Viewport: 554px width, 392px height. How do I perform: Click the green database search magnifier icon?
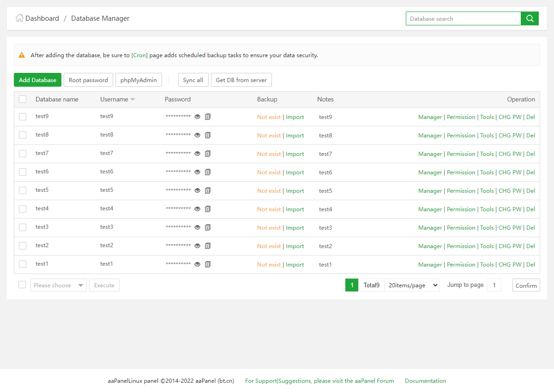(530, 18)
